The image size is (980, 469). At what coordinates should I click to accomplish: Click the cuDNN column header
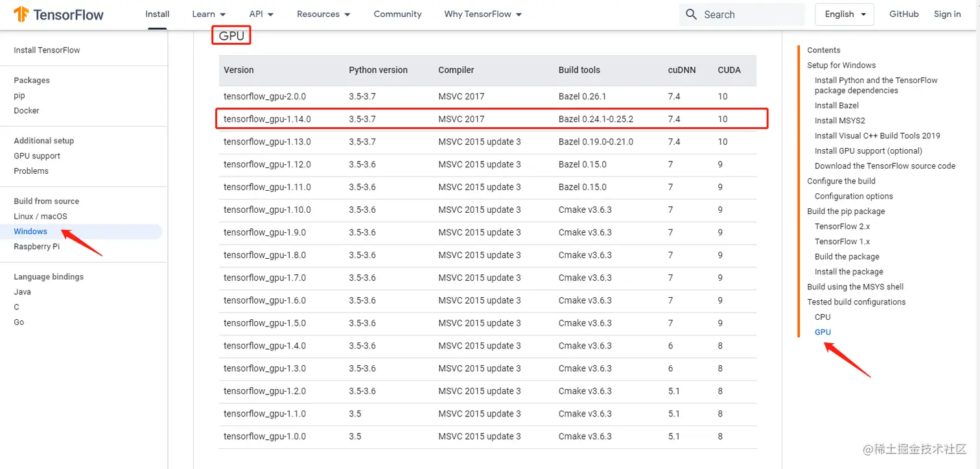coord(682,70)
